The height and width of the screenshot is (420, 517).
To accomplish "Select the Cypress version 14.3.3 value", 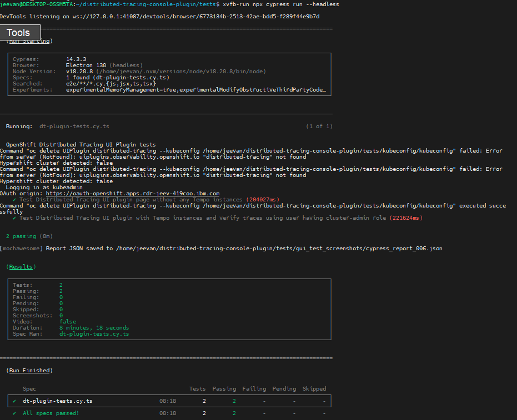I will (x=76, y=59).
